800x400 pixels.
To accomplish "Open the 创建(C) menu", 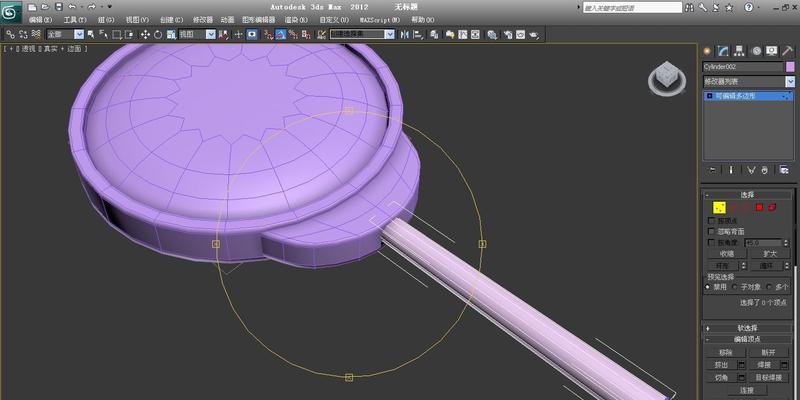I will 171,20.
